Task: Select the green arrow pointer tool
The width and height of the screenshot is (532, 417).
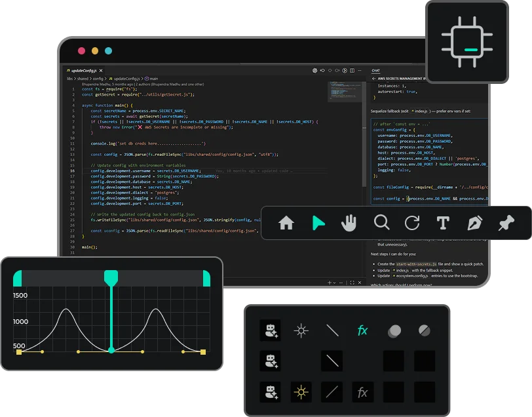Action: click(x=318, y=223)
